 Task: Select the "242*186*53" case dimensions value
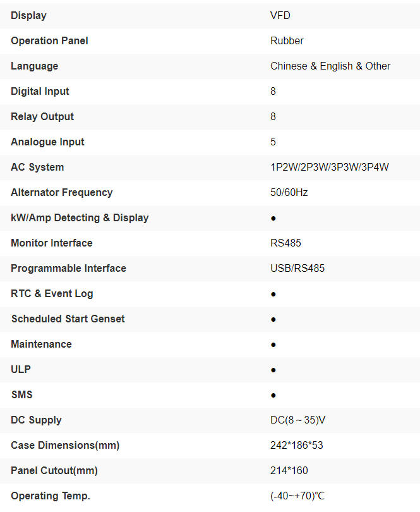[296, 445]
